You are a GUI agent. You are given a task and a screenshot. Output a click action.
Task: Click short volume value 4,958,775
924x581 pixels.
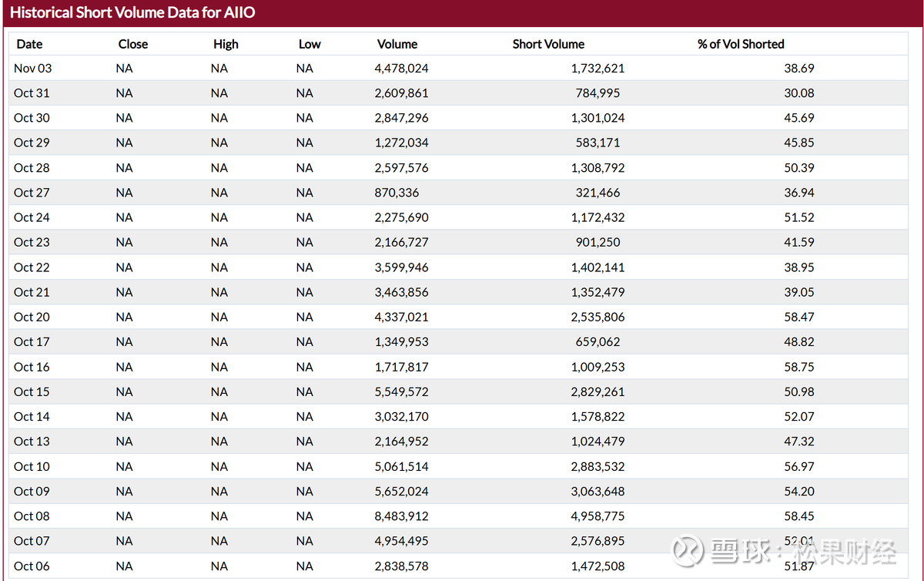point(598,516)
